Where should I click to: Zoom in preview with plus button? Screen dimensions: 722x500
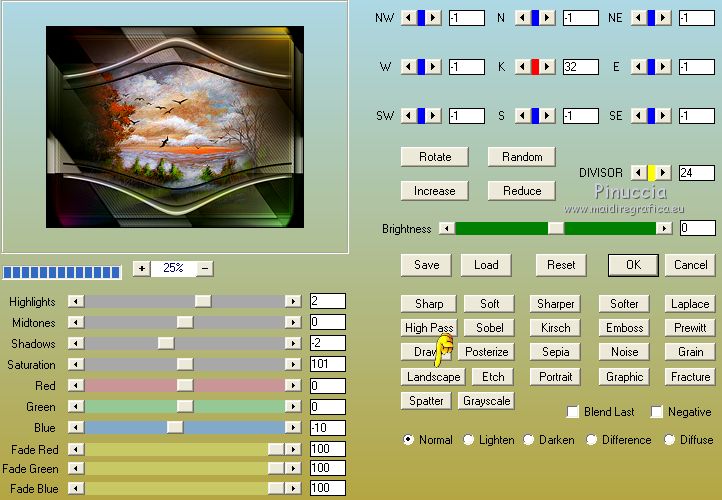click(142, 268)
